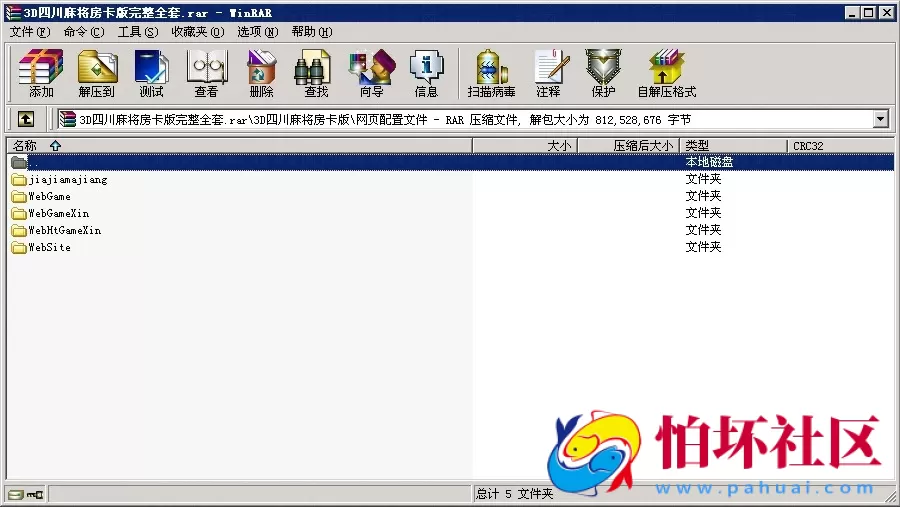Click 自解压格式 (SFX) toolbar icon
This screenshot has width=900, height=507.
click(x=667, y=73)
